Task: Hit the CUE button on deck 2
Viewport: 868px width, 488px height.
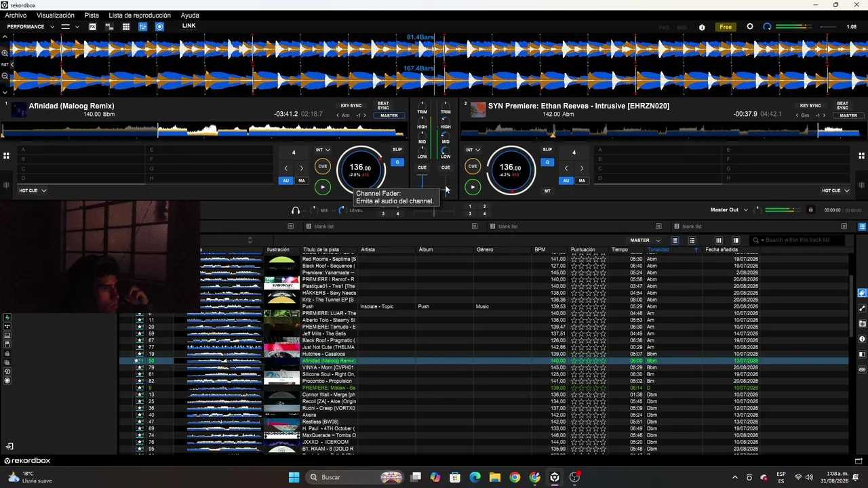Action: pos(473,166)
